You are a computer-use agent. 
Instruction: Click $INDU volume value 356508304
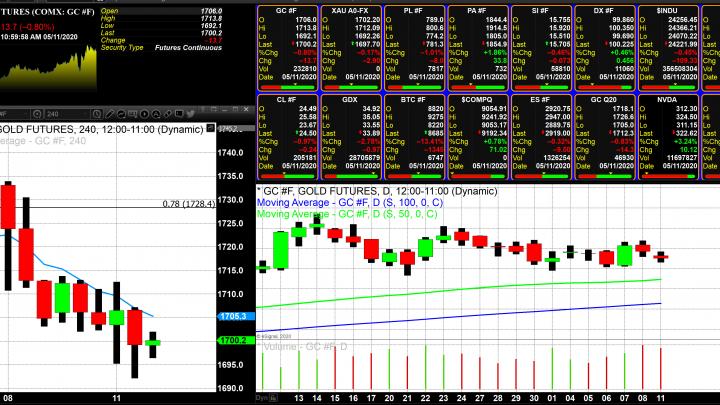click(679, 69)
